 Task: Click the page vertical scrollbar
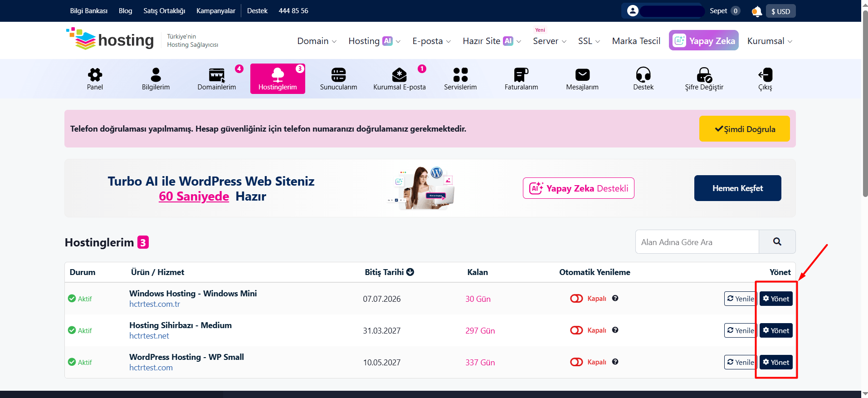[x=865, y=103]
